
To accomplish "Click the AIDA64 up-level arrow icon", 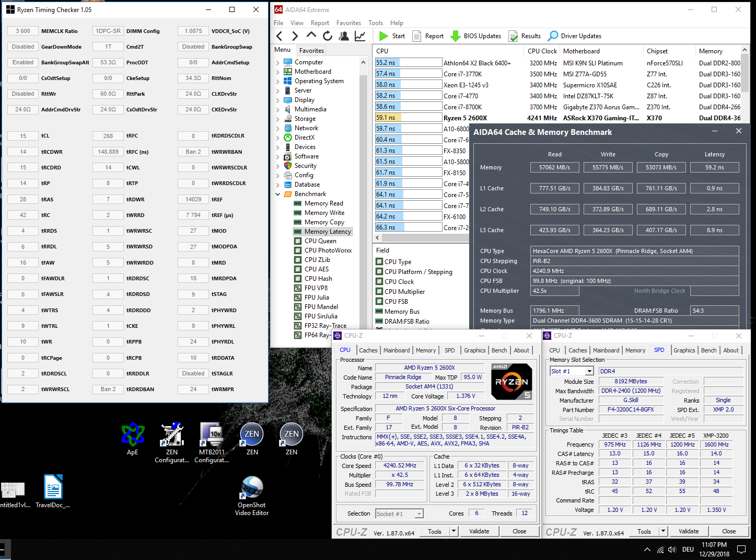I will point(311,35).
